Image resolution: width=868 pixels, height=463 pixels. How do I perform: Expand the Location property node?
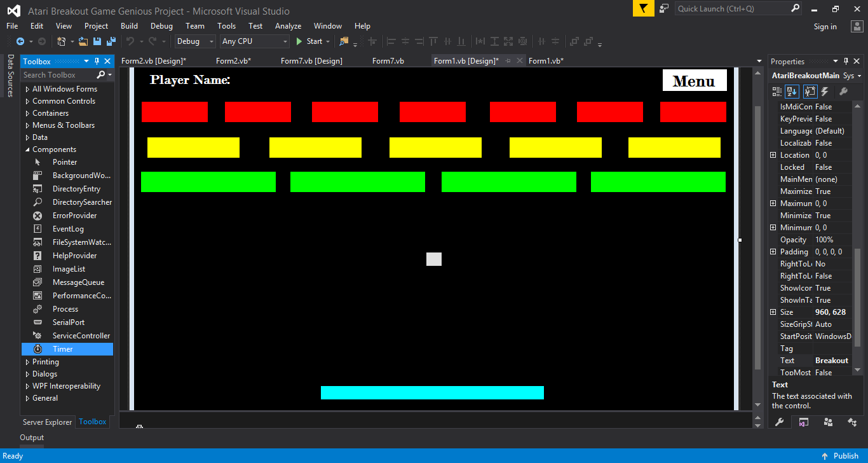pos(773,155)
